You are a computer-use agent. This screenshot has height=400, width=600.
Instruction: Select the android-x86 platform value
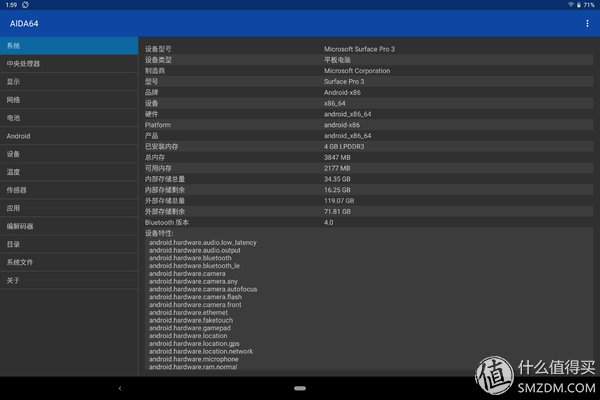(x=342, y=125)
